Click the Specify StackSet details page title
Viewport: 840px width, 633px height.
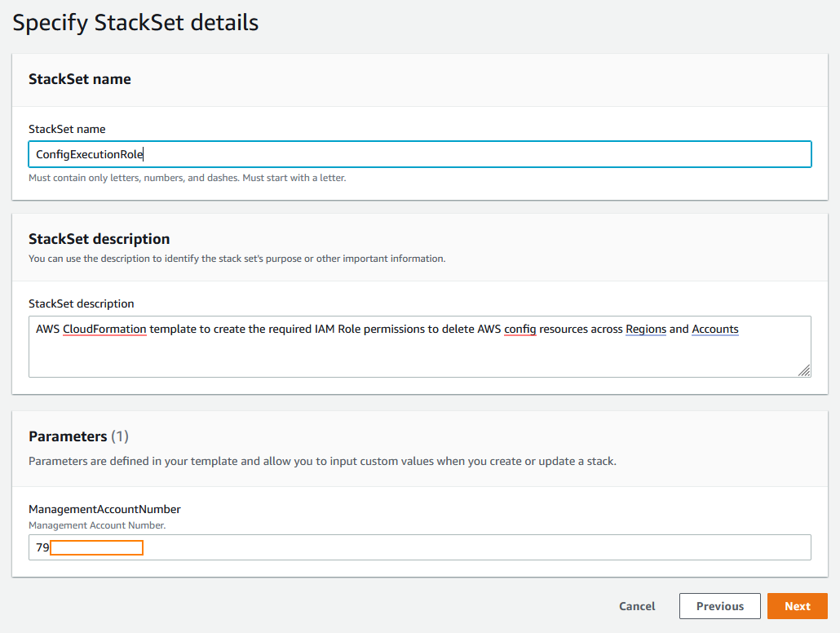coord(135,22)
